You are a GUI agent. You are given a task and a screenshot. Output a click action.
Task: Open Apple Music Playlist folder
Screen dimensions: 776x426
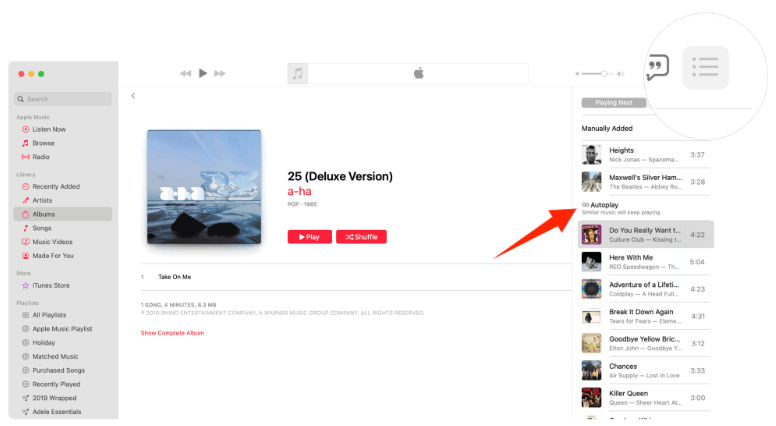(x=62, y=329)
